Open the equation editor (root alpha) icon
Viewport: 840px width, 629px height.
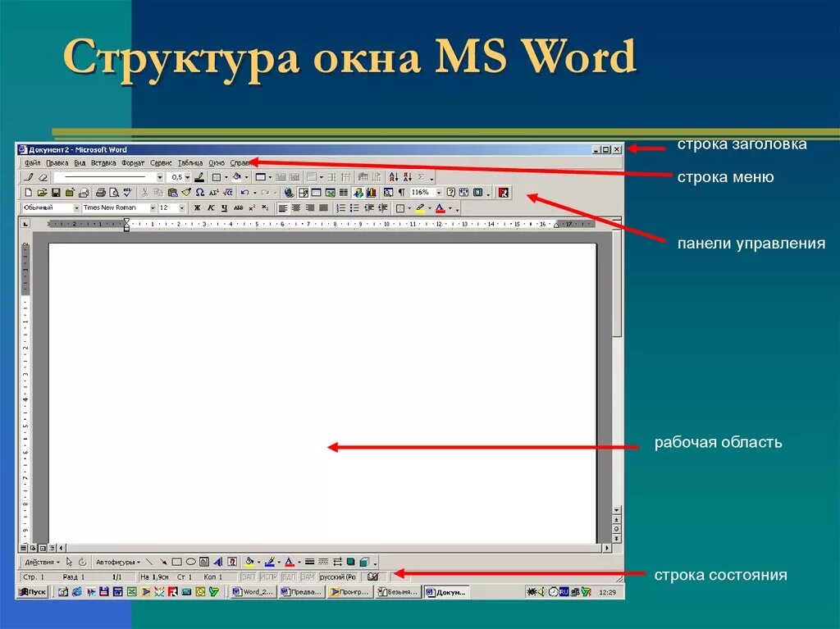pos(228,193)
